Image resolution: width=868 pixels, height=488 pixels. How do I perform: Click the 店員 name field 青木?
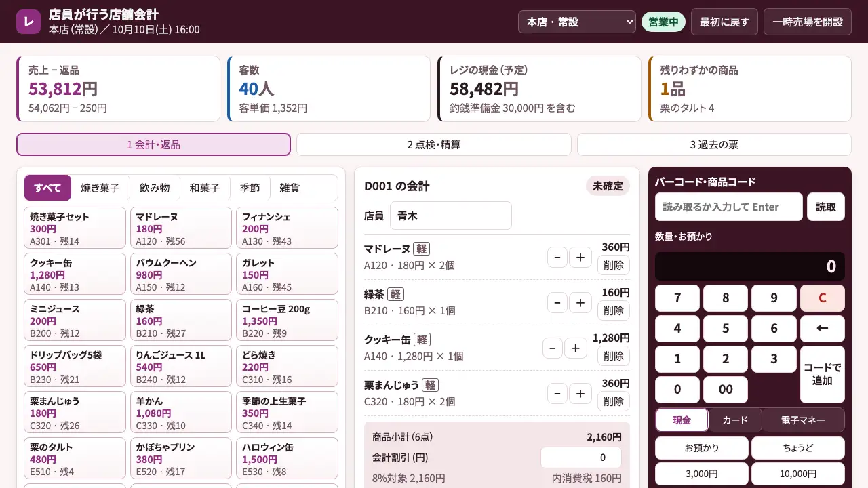(x=450, y=216)
